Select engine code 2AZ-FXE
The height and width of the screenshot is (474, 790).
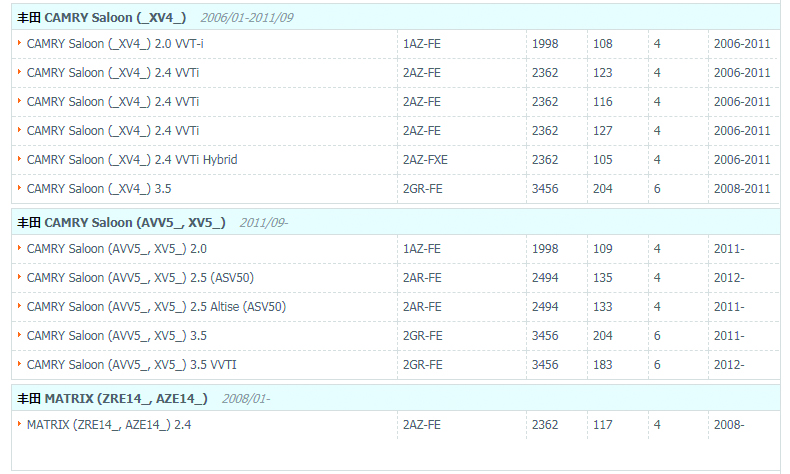pyautogui.click(x=425, y=160)
